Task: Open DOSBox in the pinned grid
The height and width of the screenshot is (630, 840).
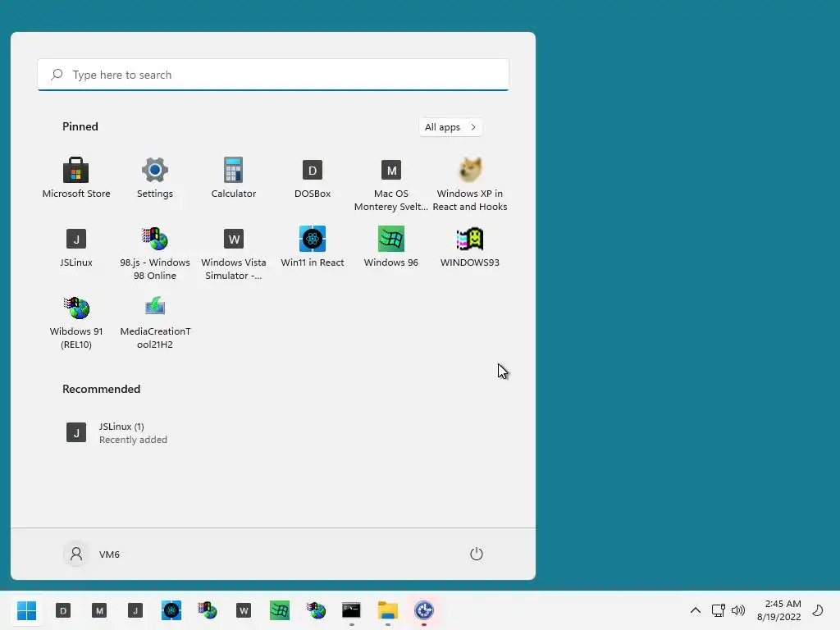Action: [313, 178]
